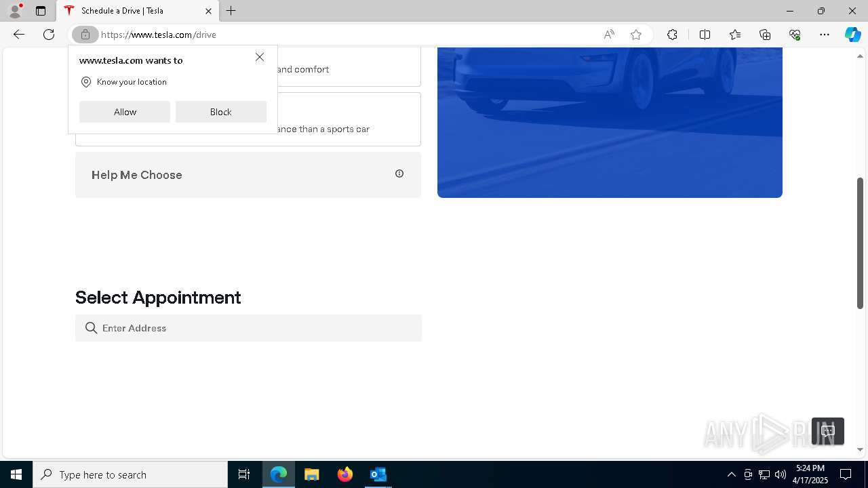Open the clock and date flyout
The image size is (868, 488).
click(810, 474)
